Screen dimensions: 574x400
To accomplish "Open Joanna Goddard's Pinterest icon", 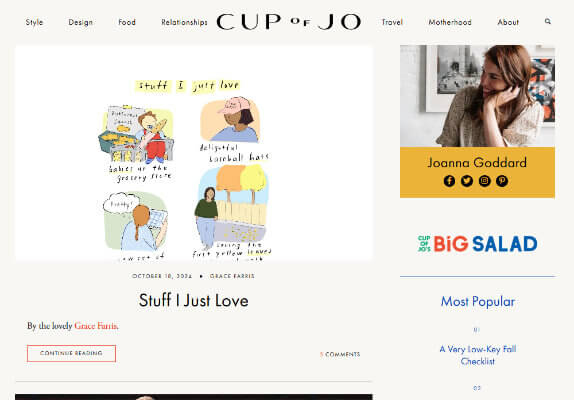I will (502, 181).
